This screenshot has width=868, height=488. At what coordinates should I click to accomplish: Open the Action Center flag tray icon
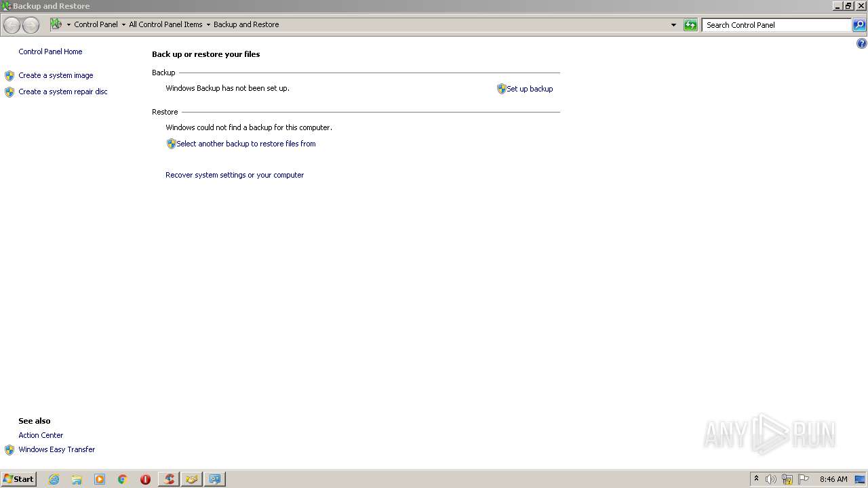[804, 479]
